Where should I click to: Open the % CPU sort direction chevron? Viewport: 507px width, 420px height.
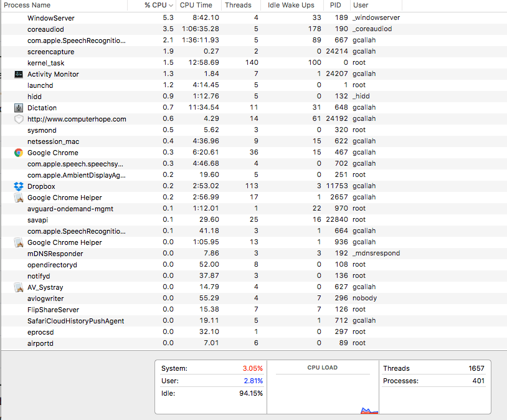coord(169,5)
